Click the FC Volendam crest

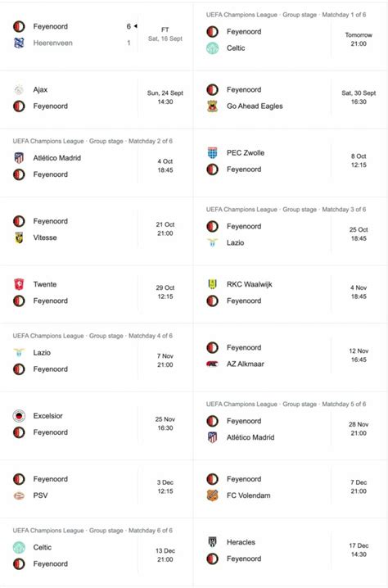click(x=212, y=495)
